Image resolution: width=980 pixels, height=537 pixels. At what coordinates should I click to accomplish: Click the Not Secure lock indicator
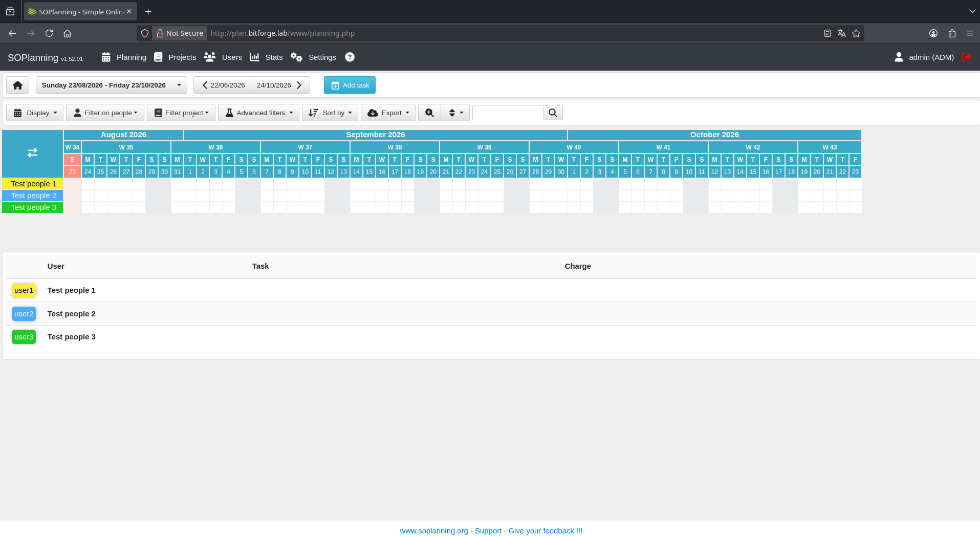[x=180, y=33]
